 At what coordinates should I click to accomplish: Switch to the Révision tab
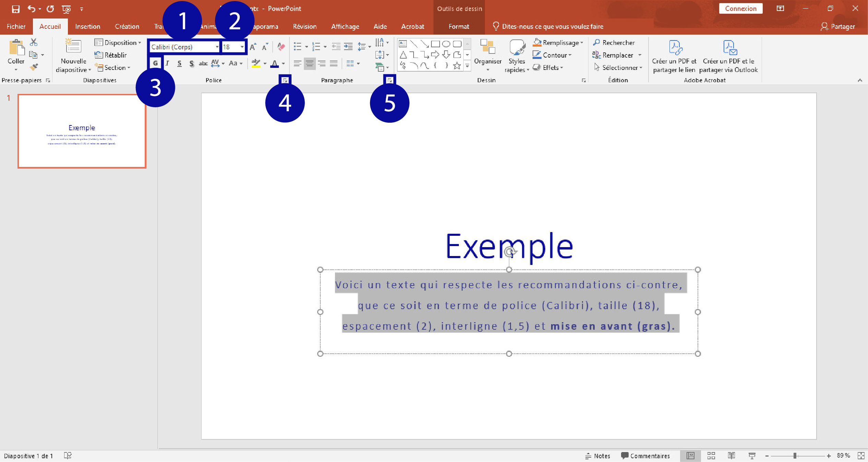[x=305, y=26]
